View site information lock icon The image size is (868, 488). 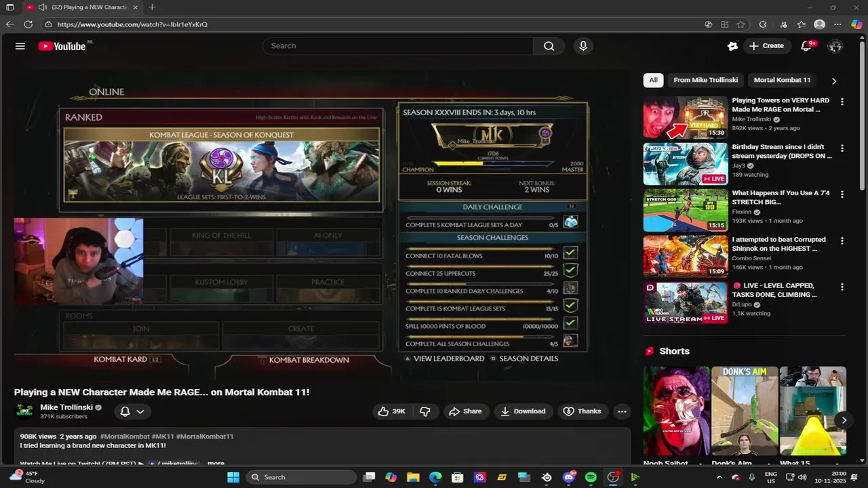tap(47, 24)
